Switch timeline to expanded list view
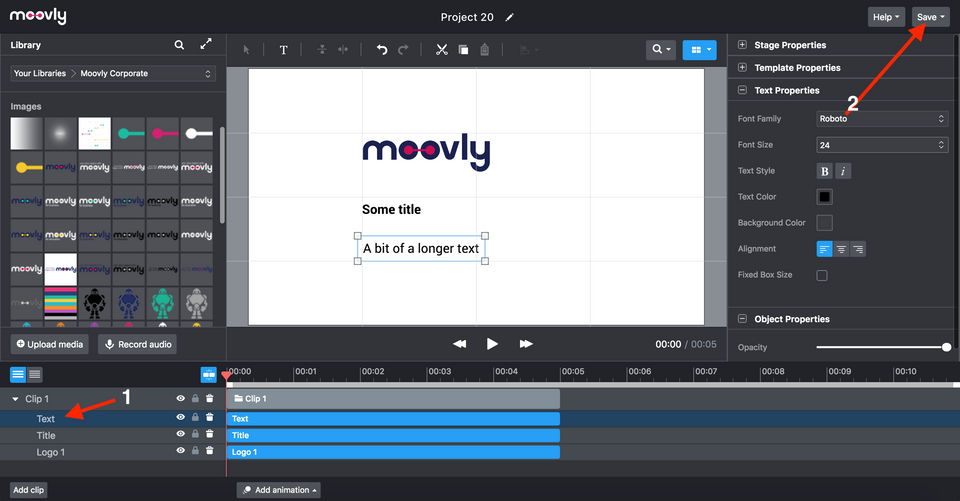The image size is (960, 501). tap(18, 374)
